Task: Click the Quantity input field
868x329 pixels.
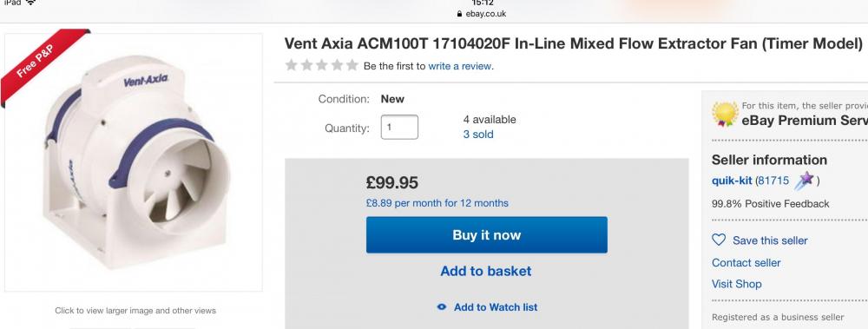Action: [x=399, y=128]
